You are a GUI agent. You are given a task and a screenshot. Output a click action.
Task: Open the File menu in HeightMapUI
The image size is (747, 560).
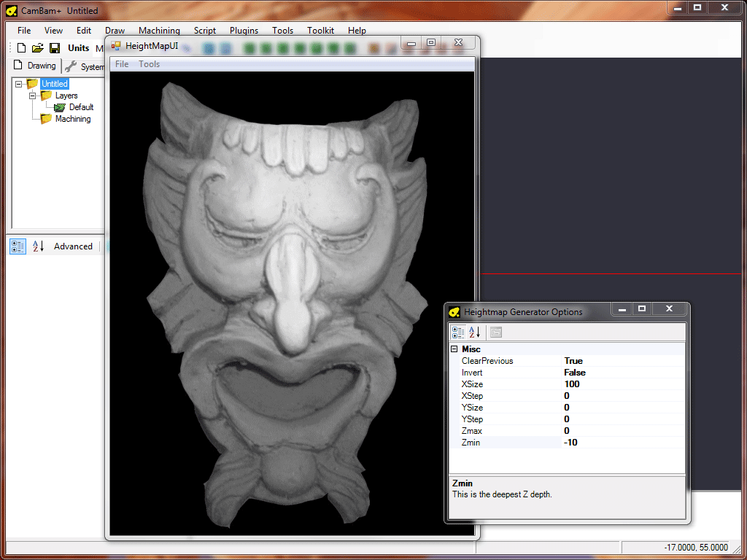click(x=122, y=64)
